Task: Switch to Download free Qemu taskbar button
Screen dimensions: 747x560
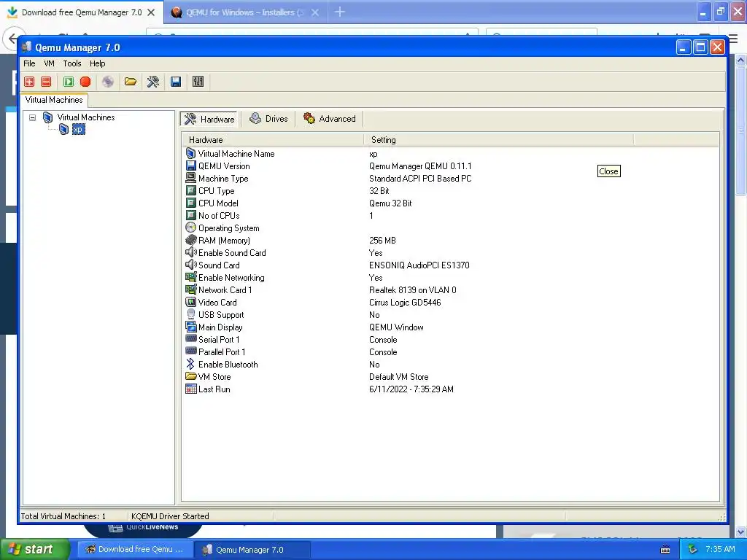Action: pyautogui.click(x=135, y=549)
